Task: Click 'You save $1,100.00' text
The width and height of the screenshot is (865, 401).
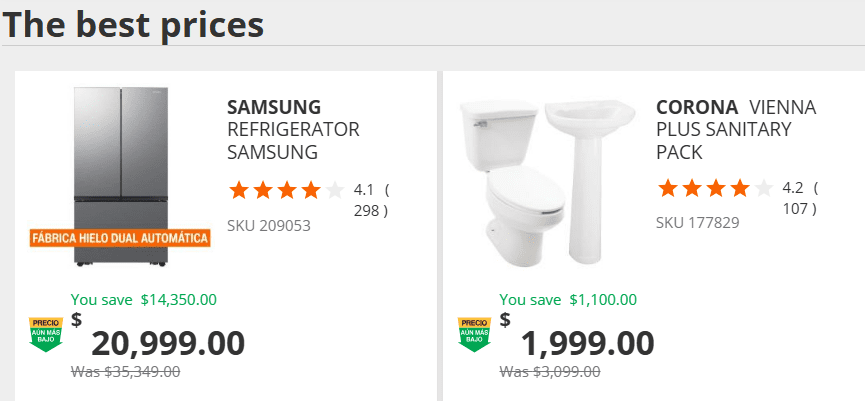Action: (x=568, y=299)
